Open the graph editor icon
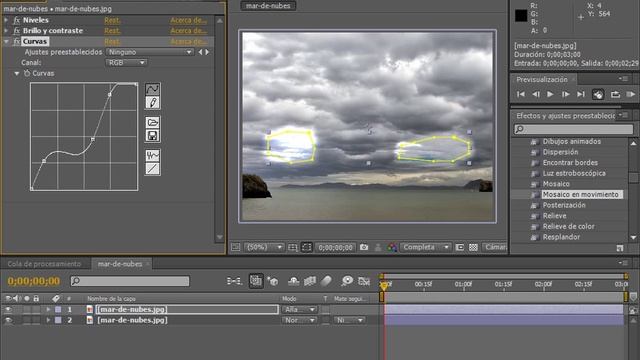The width and height of the screenshot is (640, 360). (364, 281)
